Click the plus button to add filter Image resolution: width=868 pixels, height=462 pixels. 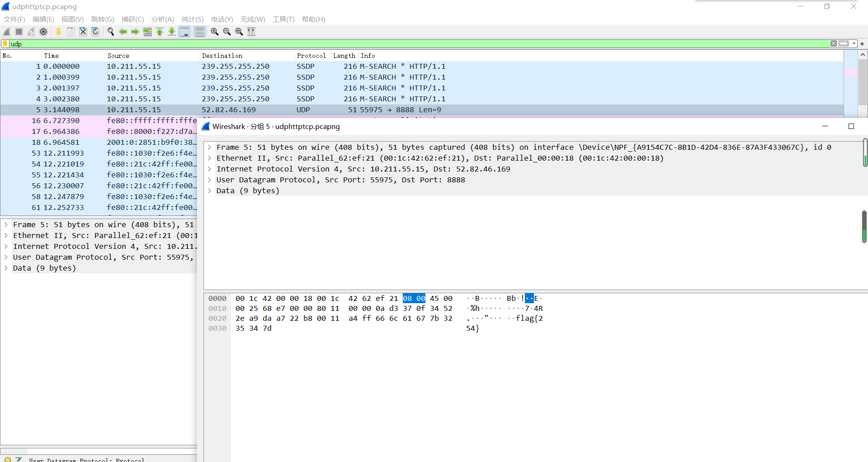pyautogui.click(x=862, y=44)
